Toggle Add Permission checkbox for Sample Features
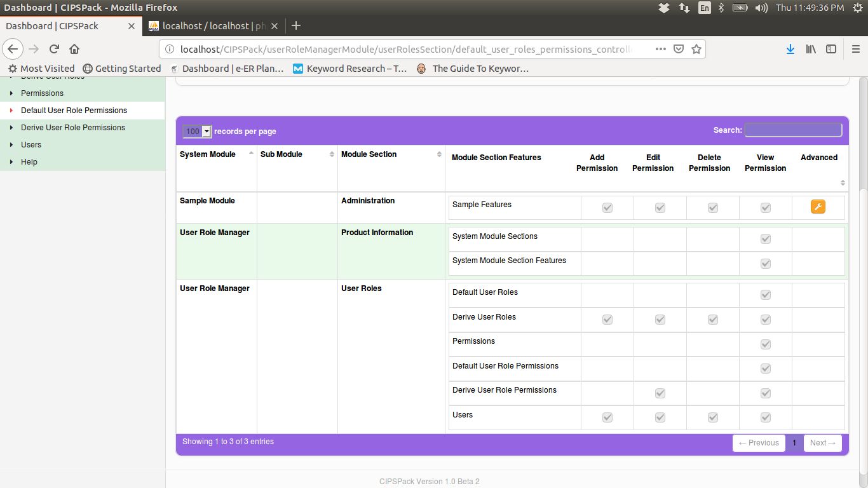 [607, 208]
